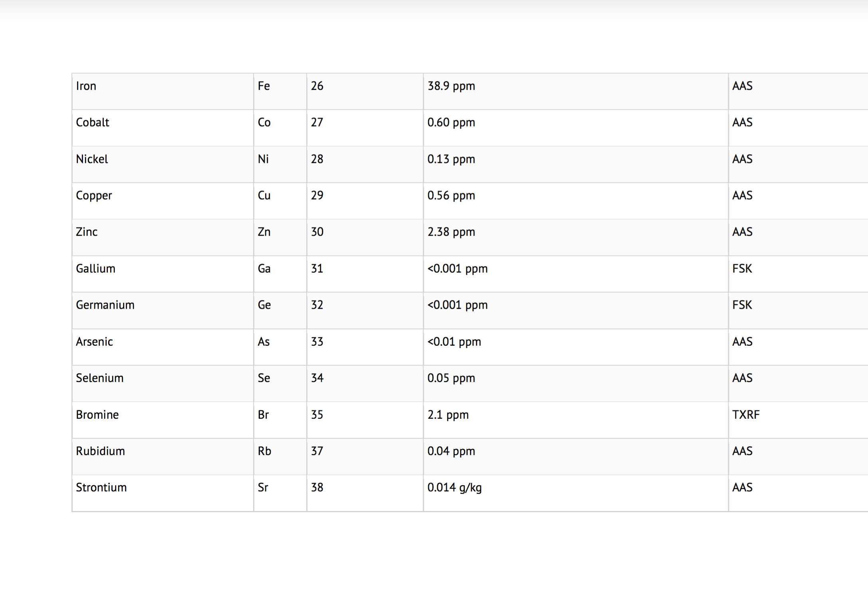This screenshot has height=614, width=868.
Task: Select the Arsenic value <0.01 ppm
Action: tap(454, 342)
